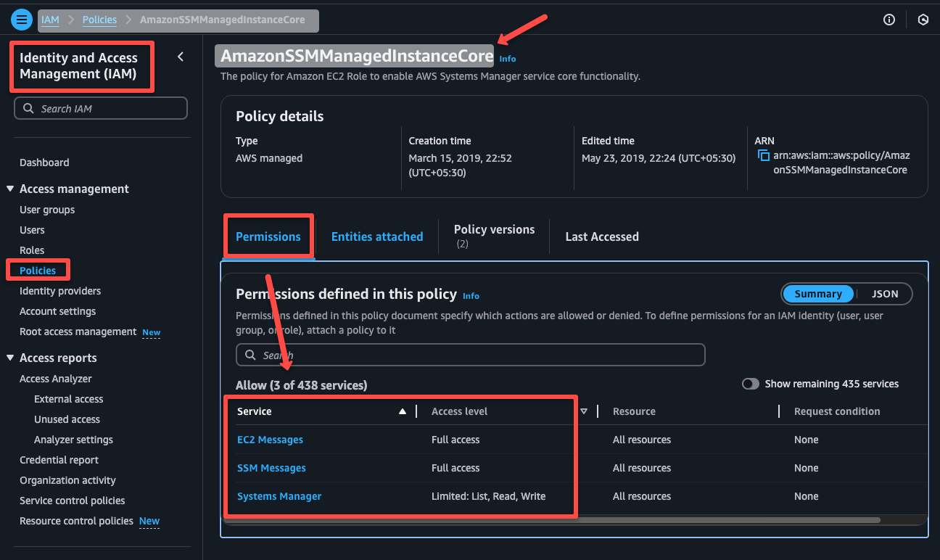Launch CloudShell from the top bar icon
The image size is (940, 560).
click(x=923, y=20)
